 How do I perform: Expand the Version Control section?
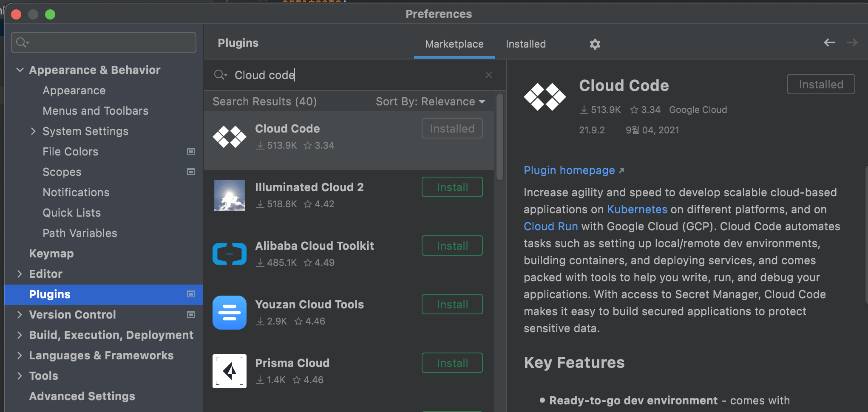click(20, 315)
